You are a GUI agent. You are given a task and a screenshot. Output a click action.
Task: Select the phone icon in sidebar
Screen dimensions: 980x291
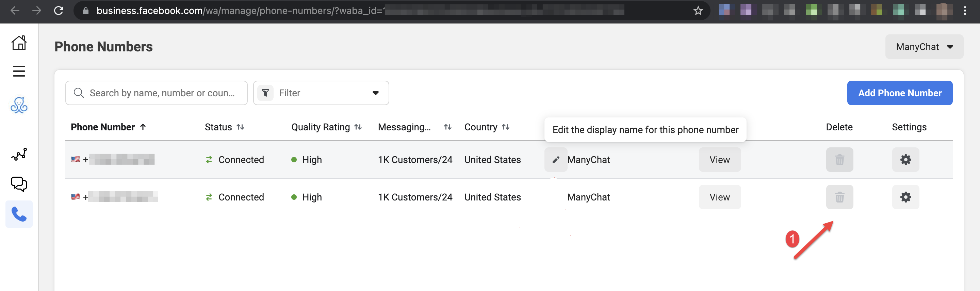pos(19,214)
